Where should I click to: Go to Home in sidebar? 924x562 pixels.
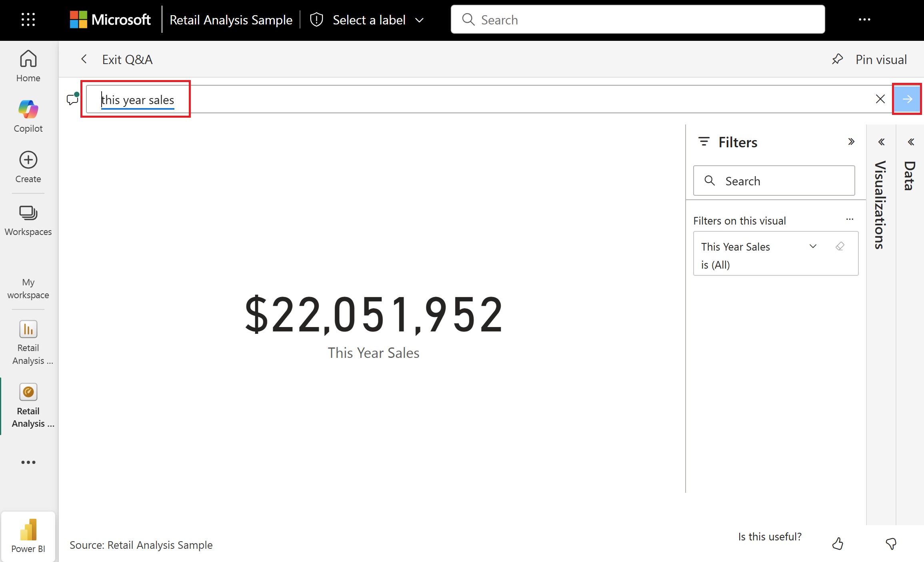point(28,66)
